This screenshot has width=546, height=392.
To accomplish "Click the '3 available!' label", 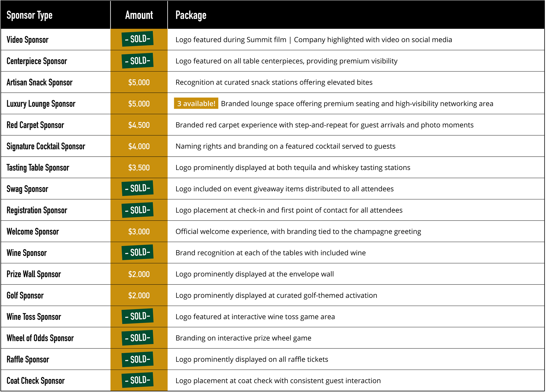I will click(196, 103).
